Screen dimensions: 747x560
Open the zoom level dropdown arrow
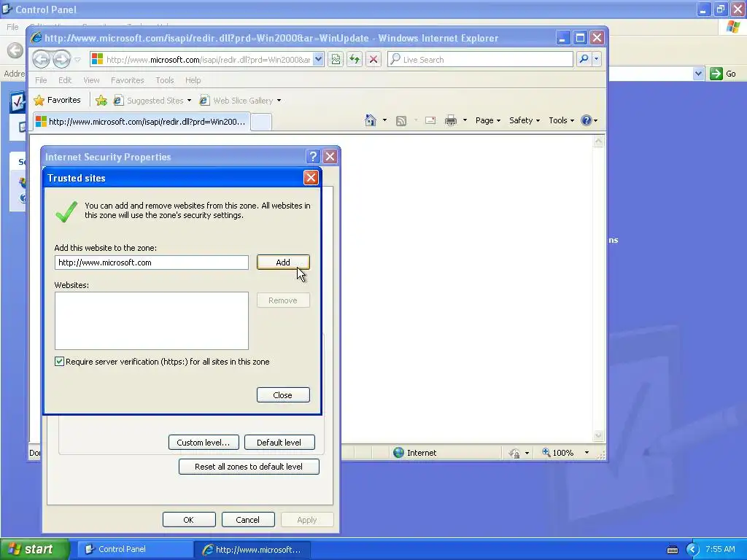tap(587, 453)
